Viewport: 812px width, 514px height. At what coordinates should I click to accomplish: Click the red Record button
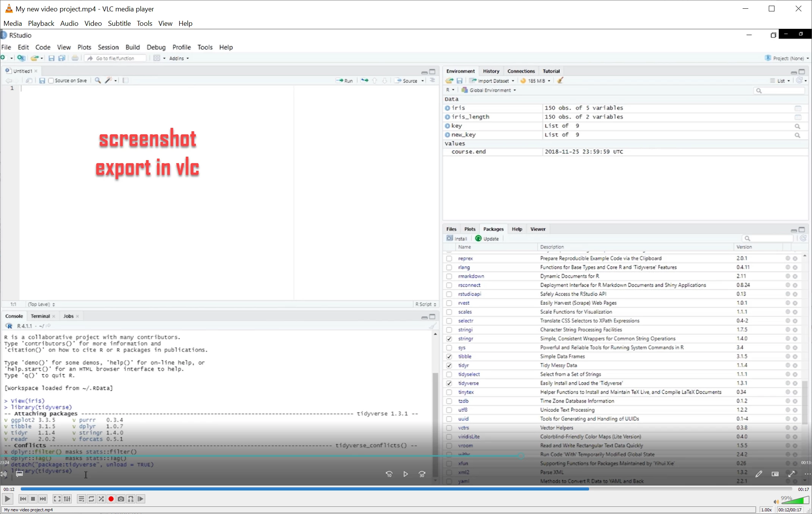[x=111, y=499]
